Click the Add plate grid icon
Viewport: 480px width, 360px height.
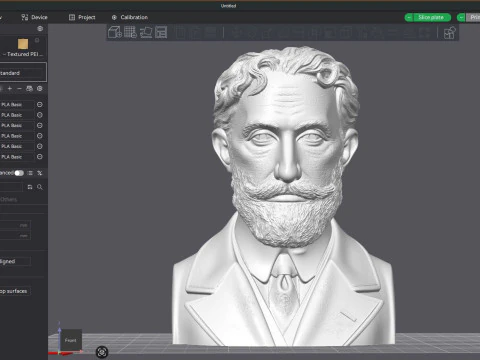click(x=130, y=32)
